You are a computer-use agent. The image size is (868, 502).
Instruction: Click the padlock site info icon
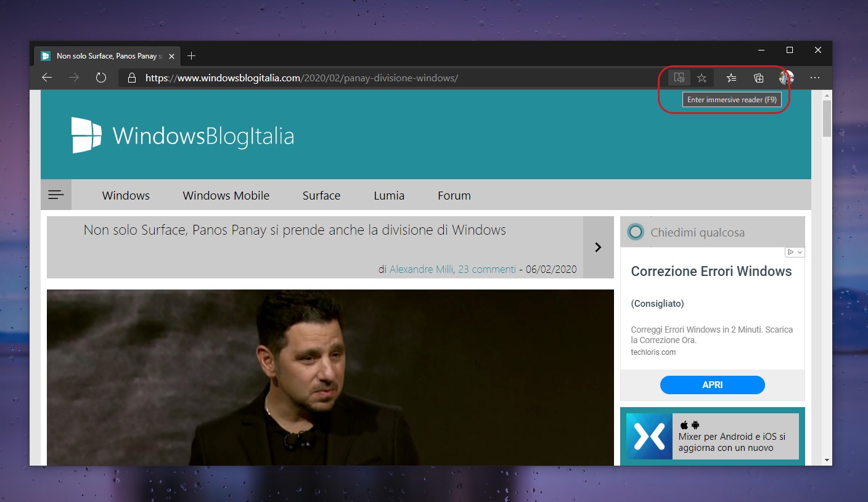tap(131, 78)
